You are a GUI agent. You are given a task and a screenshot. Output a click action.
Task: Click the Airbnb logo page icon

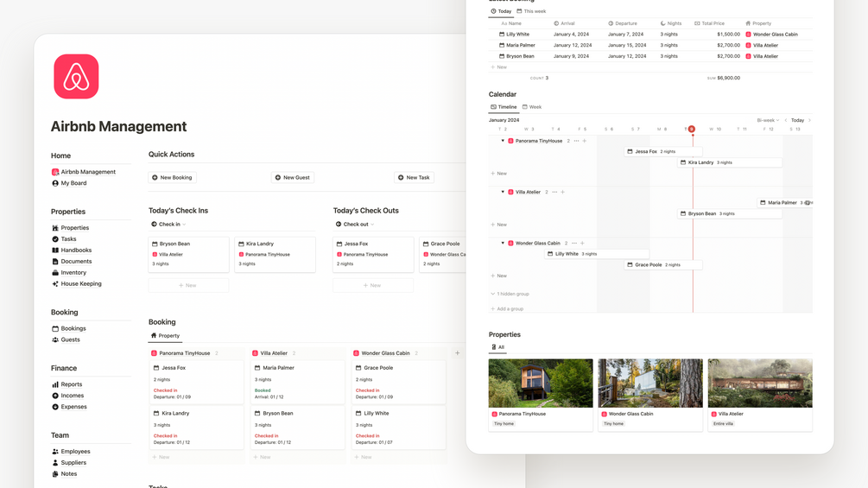click(x=76, y=76)
